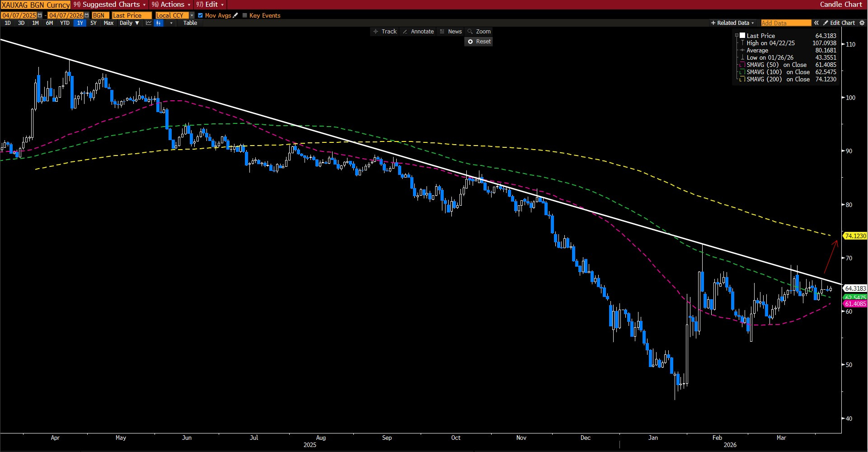Image resolution: width=868 pixels, height=452 pixels.
Task: Enable the Key Events checkbox
Action: tap(245, 15)
